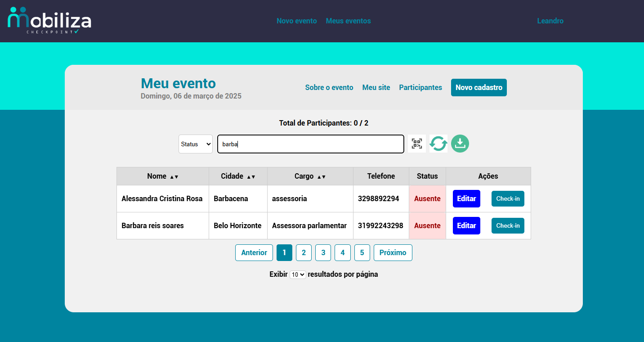This screenshot has height=342, width=644.
Task: Open Meus eventos in top navigation
Action: click(x=348, y=21)
